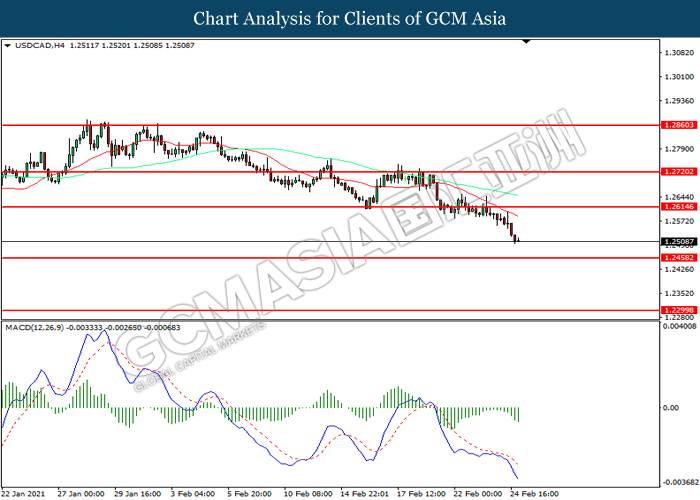Click the MACD(12,26,9) indicator label
Viewport: 700px width, 500px height.
click(x=34, y=328)
